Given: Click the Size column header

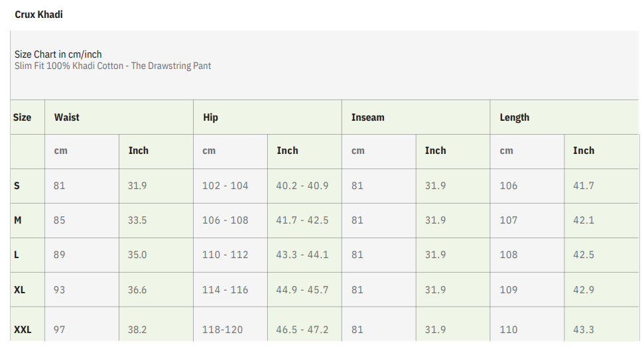Looking at the screenshot, I should [22, 117].
